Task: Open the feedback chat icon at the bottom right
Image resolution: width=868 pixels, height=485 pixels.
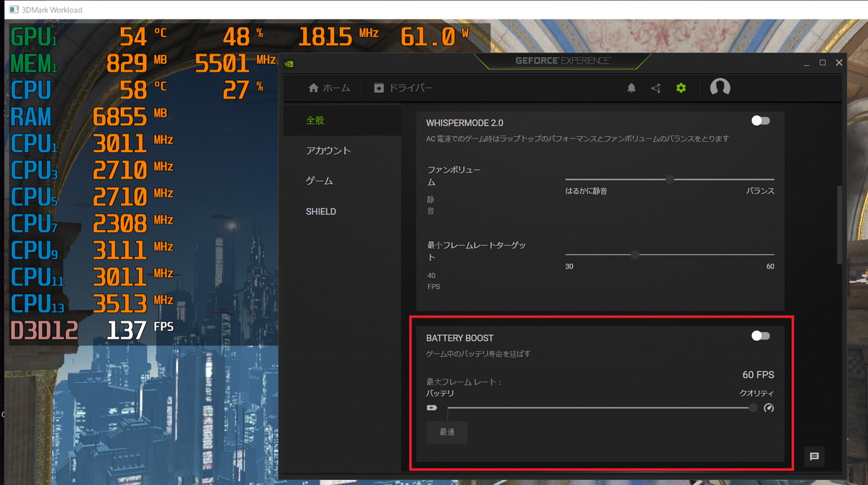Action: coord(814,456)
